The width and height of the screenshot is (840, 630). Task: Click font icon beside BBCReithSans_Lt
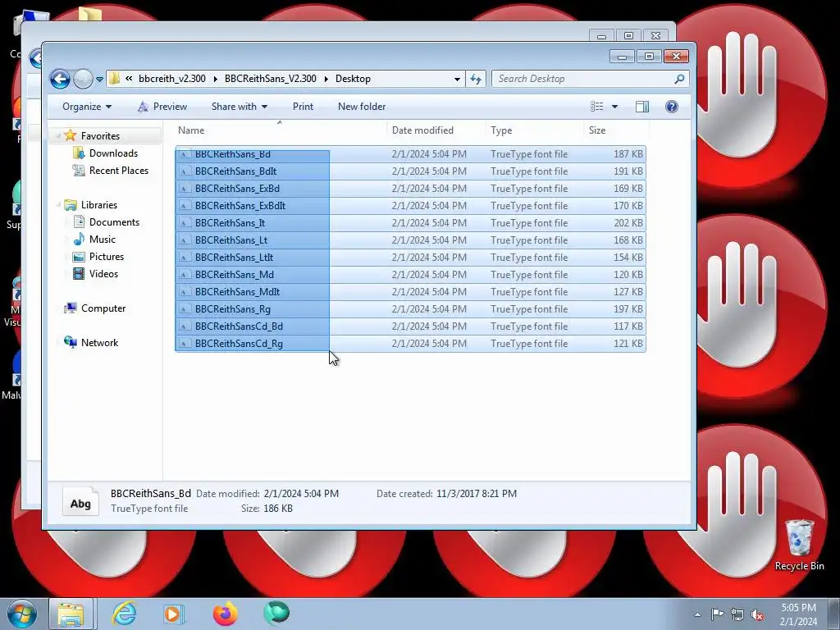coord(185,240)
